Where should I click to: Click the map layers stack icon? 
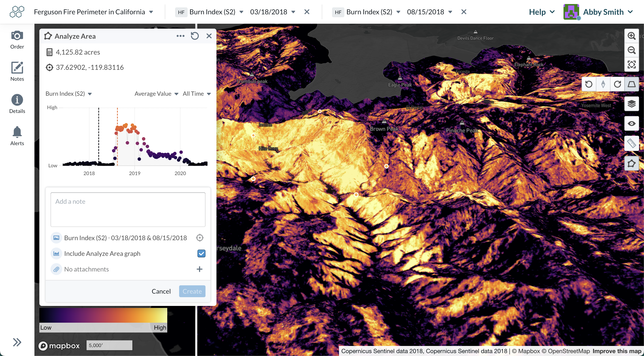tap(631, 104)
